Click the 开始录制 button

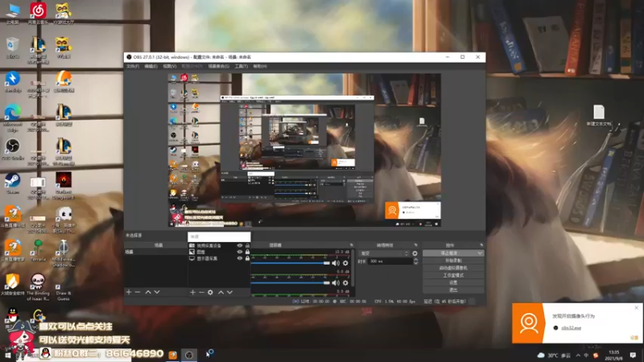(x=453, y=261)
